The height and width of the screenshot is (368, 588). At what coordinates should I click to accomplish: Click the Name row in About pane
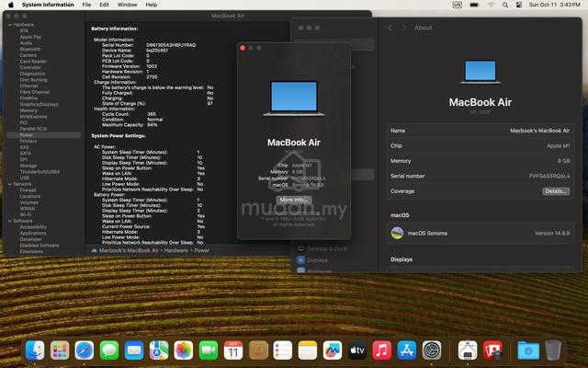[480, 131]
